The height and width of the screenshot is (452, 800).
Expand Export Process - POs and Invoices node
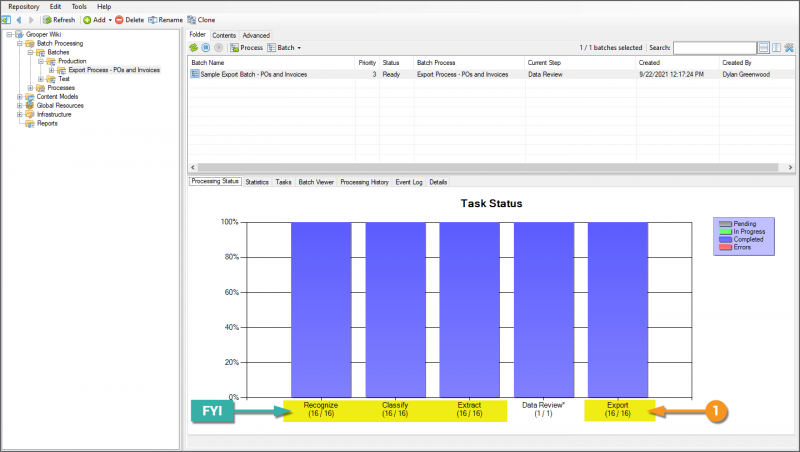52,70
